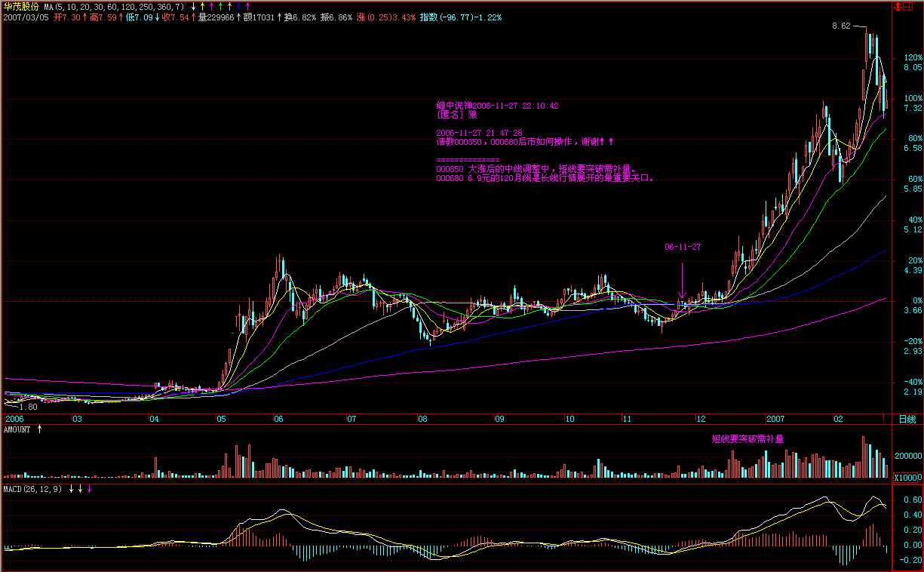Viewport: 924px width, 572px height.
Task: Click the 8.62 high price label
Action: [x=840, y=26]
